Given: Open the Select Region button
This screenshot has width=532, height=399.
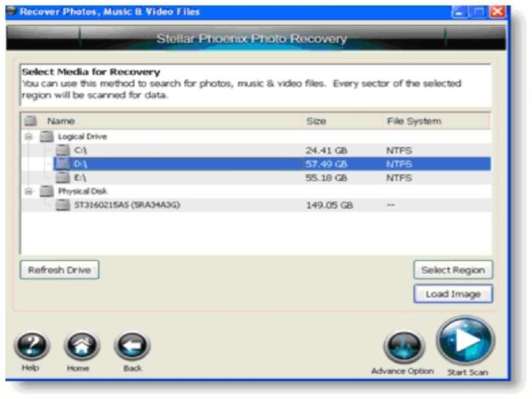Looking at the screenshot, I should (453, 270).
